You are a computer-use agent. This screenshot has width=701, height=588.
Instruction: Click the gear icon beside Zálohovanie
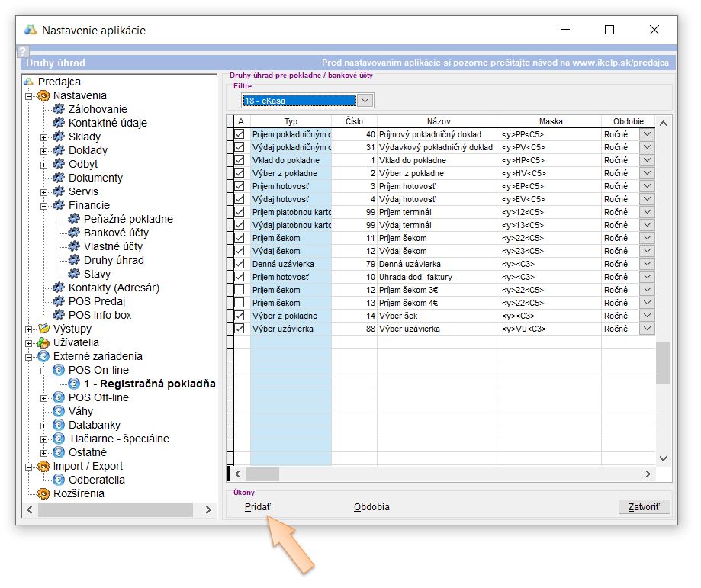coord(59,109)
